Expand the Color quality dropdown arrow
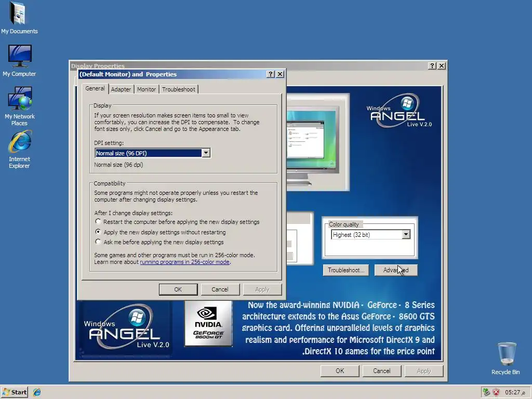 point(406,234)
